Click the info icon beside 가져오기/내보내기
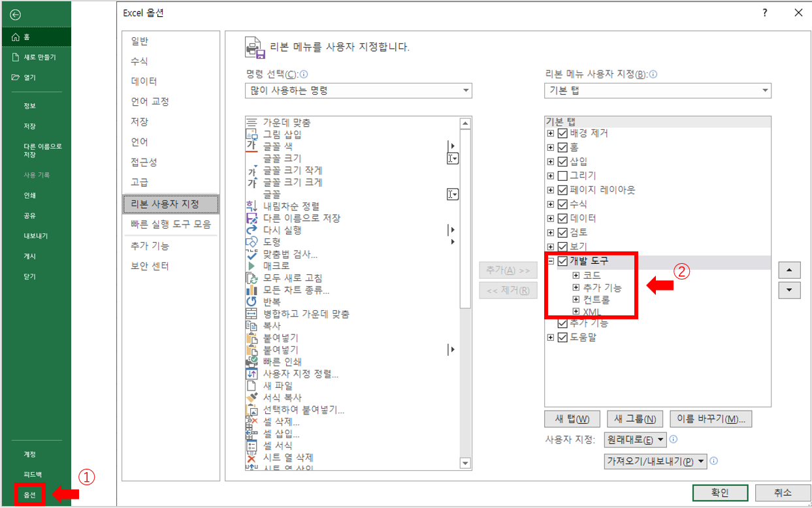The width and height of the screenshot is (812, 508). 714,461
